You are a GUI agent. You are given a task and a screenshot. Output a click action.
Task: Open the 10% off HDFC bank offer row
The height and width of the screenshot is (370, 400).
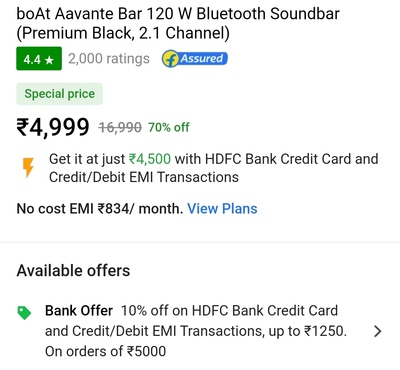click(x=200, y=331)
